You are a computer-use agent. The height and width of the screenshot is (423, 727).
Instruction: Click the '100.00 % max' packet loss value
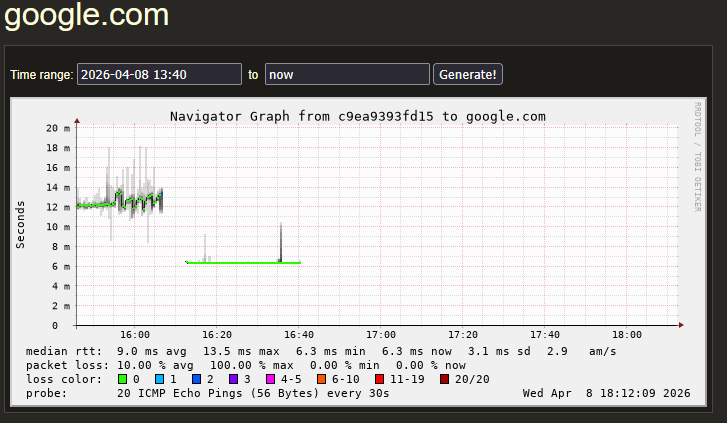point(251,365)
